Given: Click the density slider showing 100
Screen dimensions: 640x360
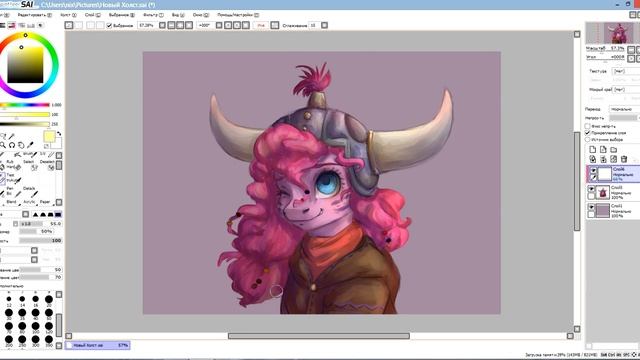Looking at the screenshot, I should pyautogui.click(x=41, y=240).
